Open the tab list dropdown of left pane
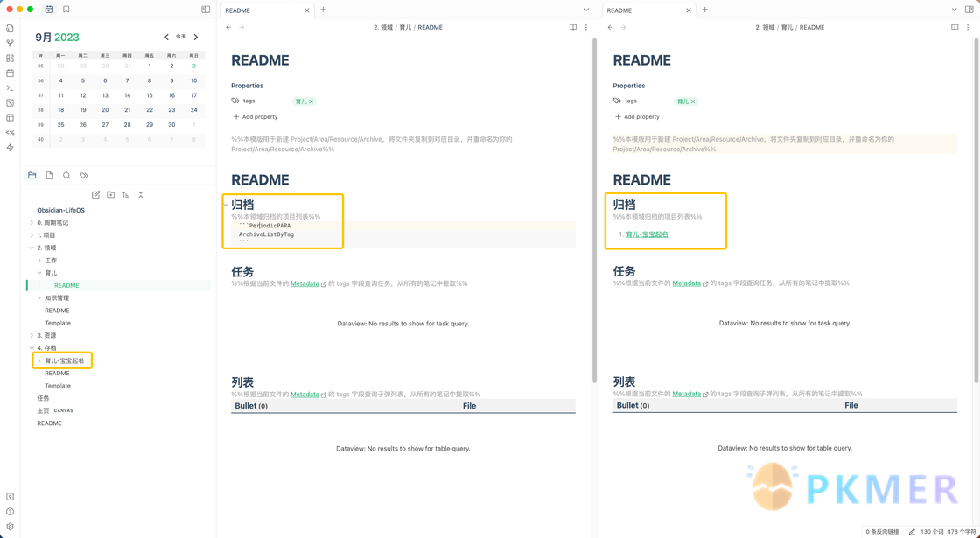 (x=586, y=10)
